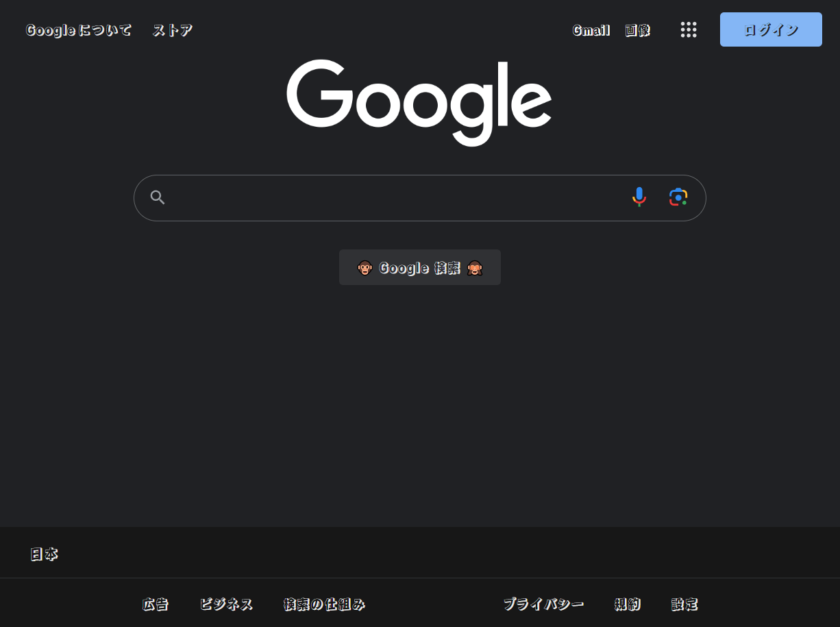840x627 pixels.
Task: Click the Google 検索 button
Action: 420,267
